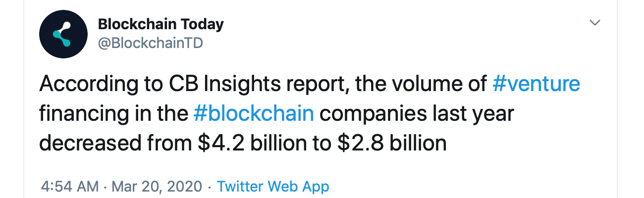Open the #blockchain hashtag
The image size is (644, 198).
click(x=253, y=113)
